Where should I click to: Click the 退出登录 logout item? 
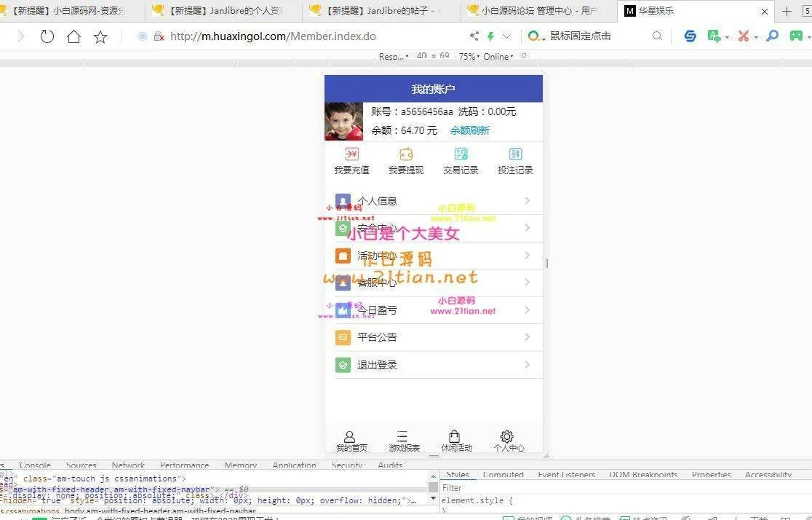tap(377, 365)
